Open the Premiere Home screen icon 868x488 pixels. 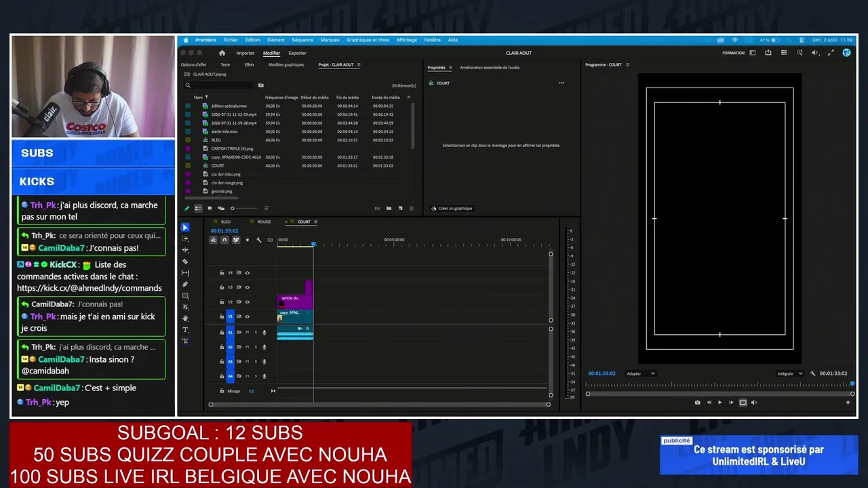coord(222,53)
